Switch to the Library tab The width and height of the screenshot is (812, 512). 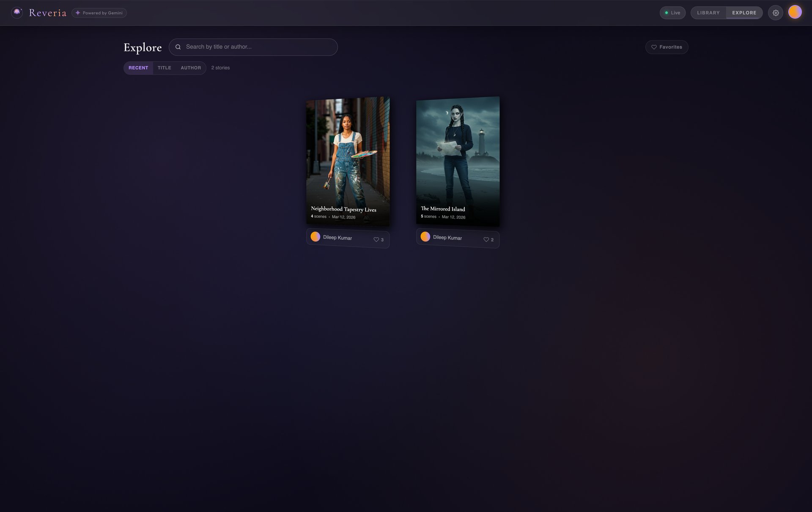tap(708, 13)
